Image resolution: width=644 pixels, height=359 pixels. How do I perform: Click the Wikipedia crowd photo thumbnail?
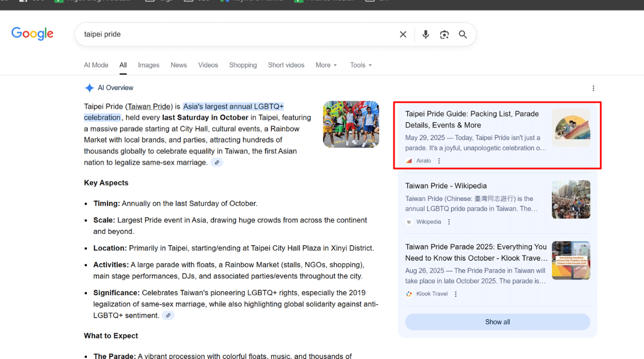coord(571,200)
